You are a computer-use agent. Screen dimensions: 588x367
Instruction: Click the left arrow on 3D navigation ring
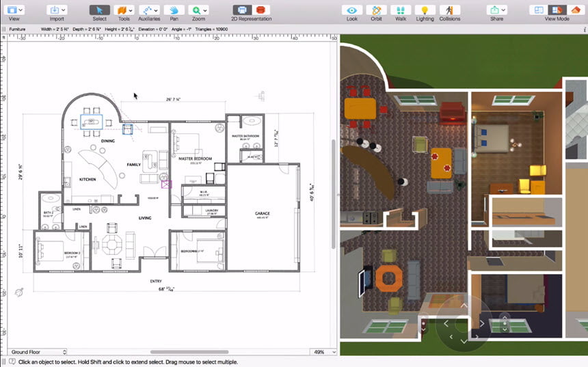coord(446,323)
